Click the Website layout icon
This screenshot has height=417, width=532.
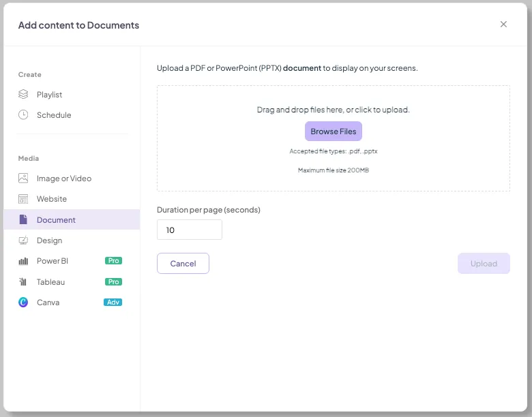click(x=23, y=199)
